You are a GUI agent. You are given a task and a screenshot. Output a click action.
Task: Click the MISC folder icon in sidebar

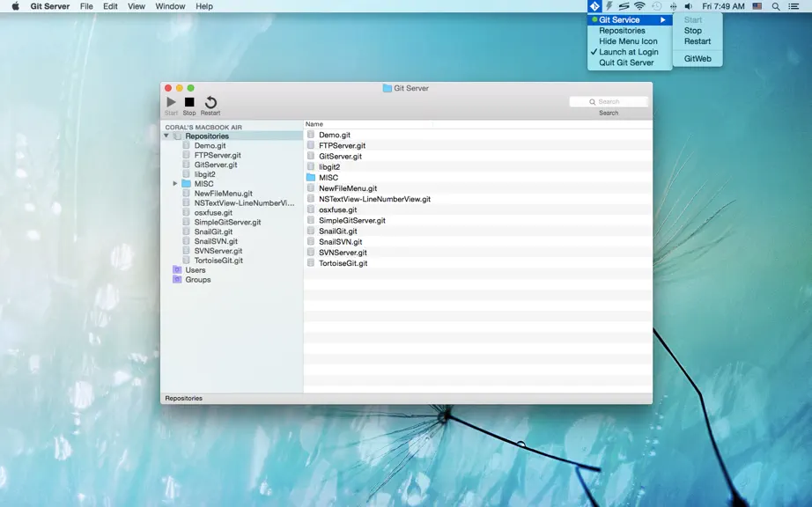186,184
